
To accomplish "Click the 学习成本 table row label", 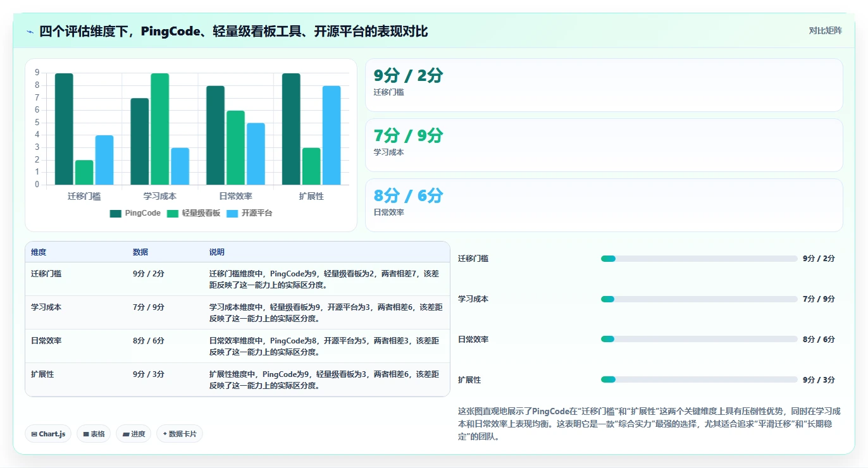I will click(46, 307).
